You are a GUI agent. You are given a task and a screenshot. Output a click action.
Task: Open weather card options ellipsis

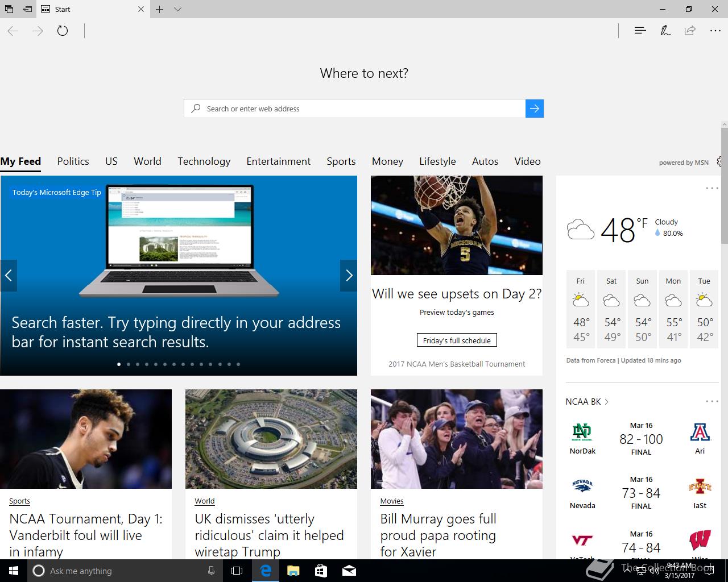point(712,188)
